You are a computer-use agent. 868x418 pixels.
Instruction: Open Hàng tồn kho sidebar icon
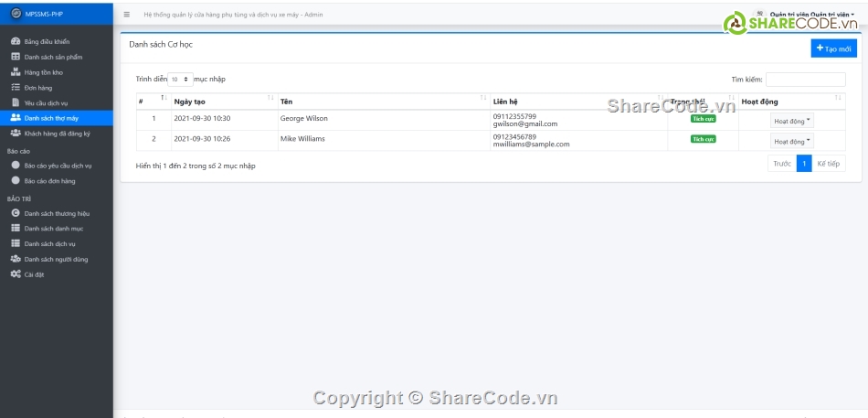click(16, 72)
